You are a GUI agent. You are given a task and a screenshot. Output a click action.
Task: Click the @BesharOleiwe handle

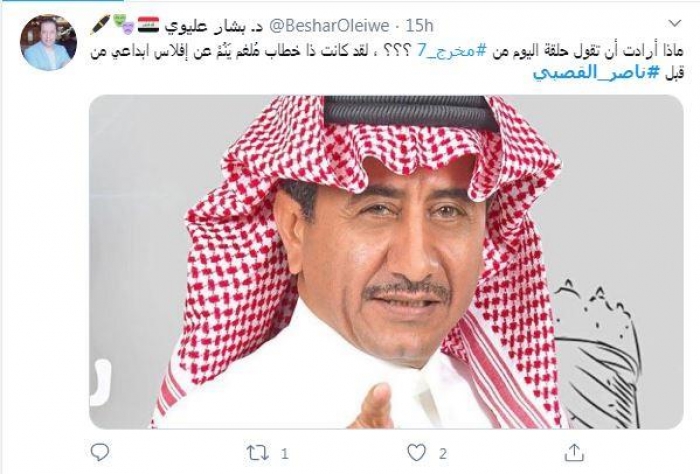(328, 26)
